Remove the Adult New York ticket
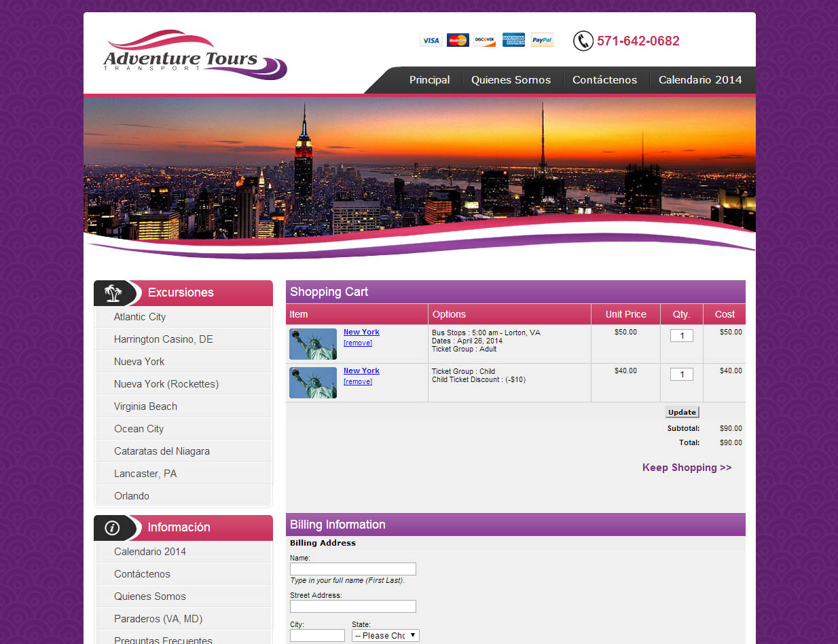The width and height of the screenshot is (838, 644). point(358,343)
